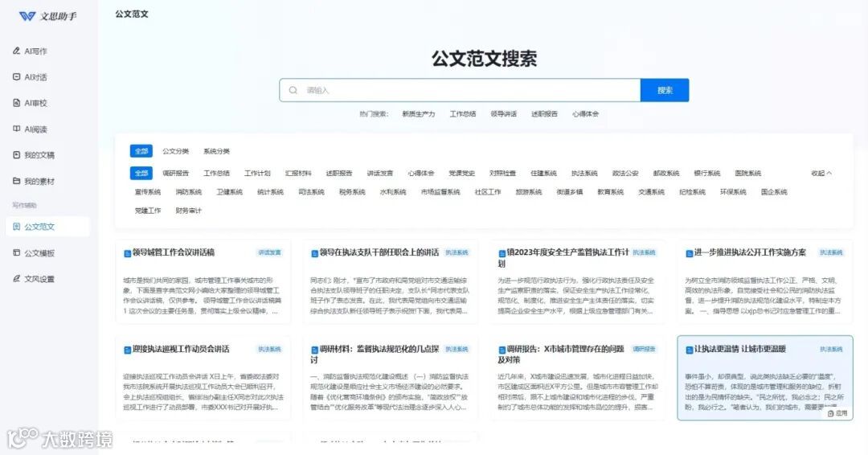The height and width of the screenshot is (455, 868).
Task: Open AI对话 in the sidebar
Action: click(31, 77)
